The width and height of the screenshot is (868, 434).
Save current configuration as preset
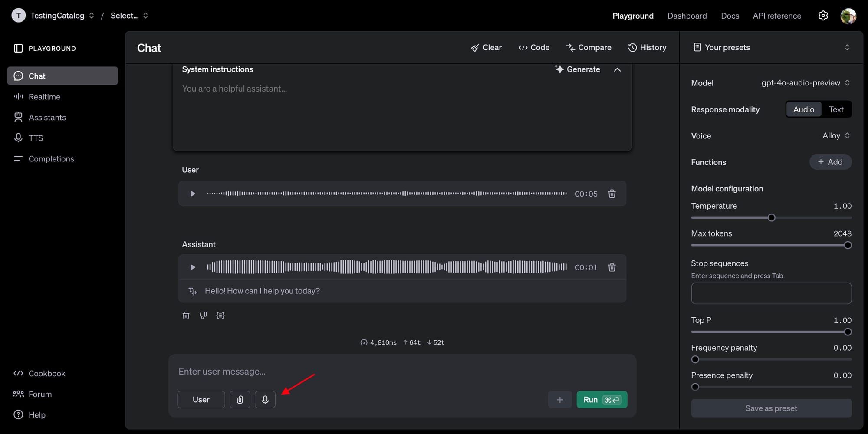pos(771,408)
